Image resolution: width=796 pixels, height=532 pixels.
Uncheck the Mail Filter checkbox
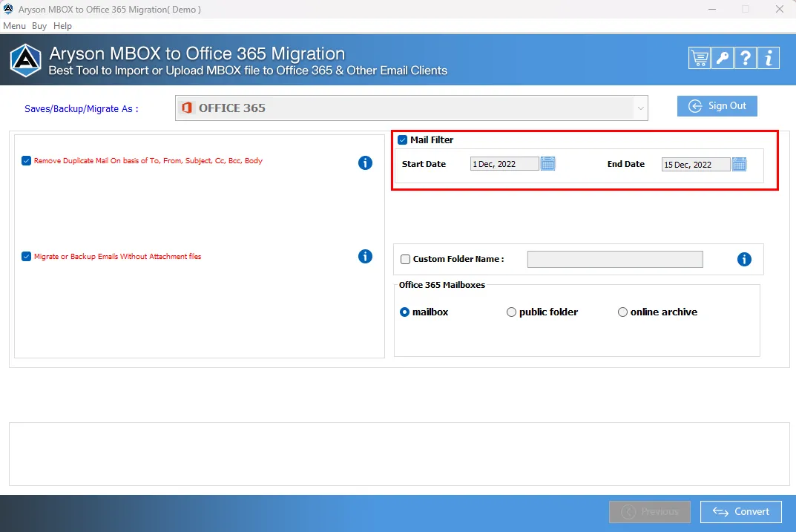[x=403, y=139]
